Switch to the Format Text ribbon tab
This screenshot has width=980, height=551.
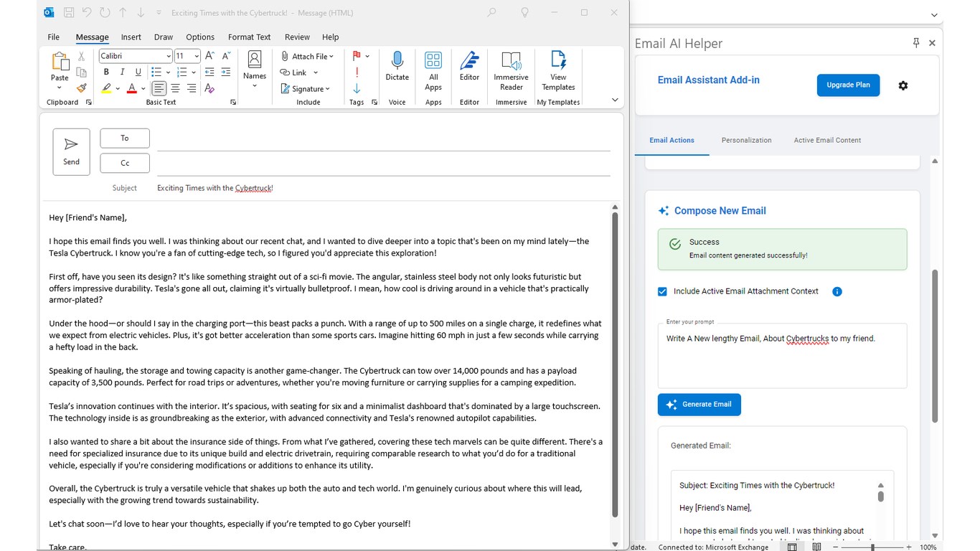coord(249,37)
